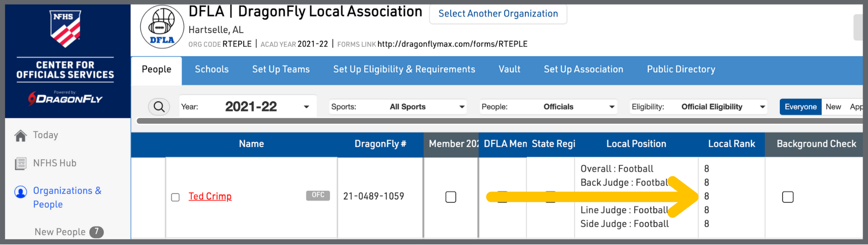
Task: Click the NFHS shield logo
Action: click(x=65, y=29)
